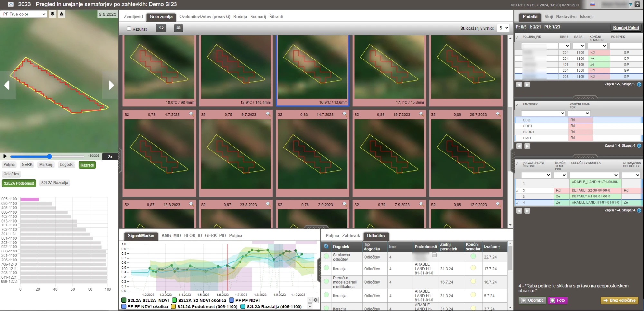Open the chart settings gear icon

click(x=316, y=300)
